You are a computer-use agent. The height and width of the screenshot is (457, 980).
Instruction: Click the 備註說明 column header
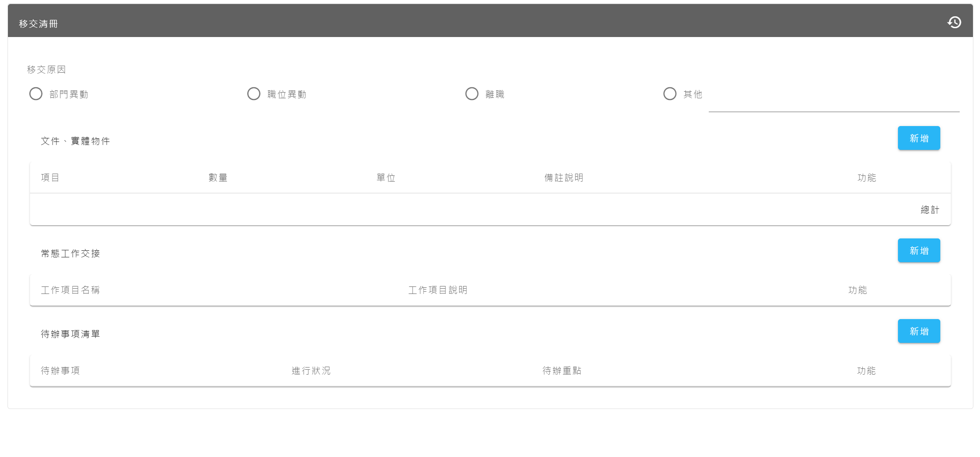564,178
